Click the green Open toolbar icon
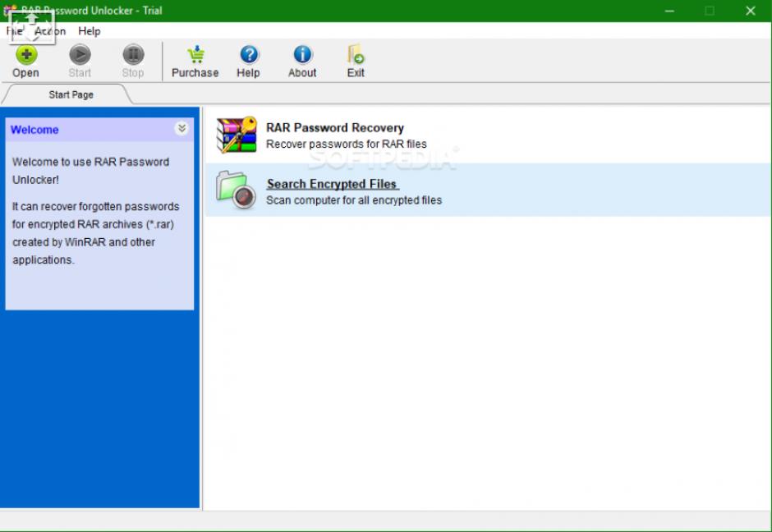Screen dimensions: 772x532 (26, 55)
